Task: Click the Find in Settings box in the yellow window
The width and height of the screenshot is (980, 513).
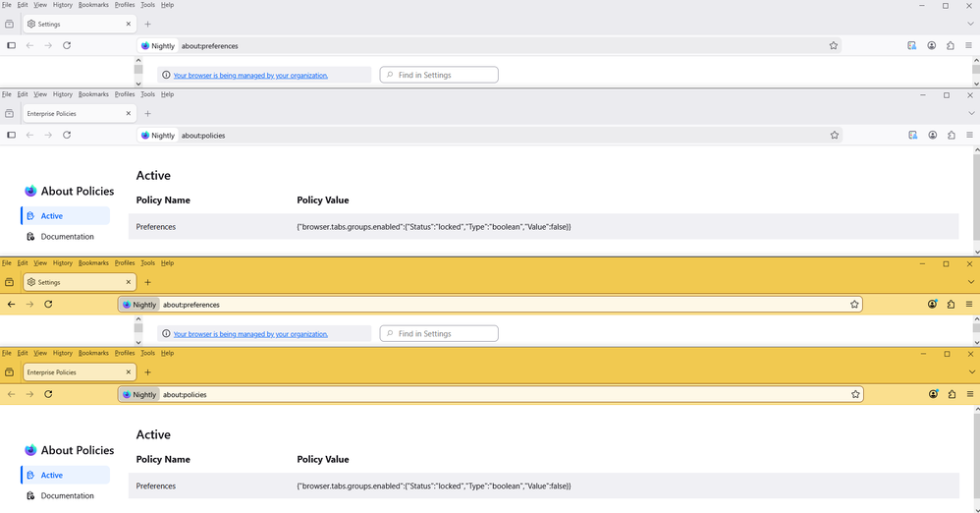Action: coord(439,334)
